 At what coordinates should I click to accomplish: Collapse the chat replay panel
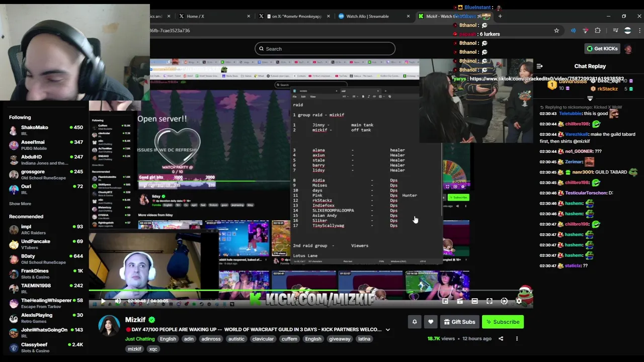[539, 66]
